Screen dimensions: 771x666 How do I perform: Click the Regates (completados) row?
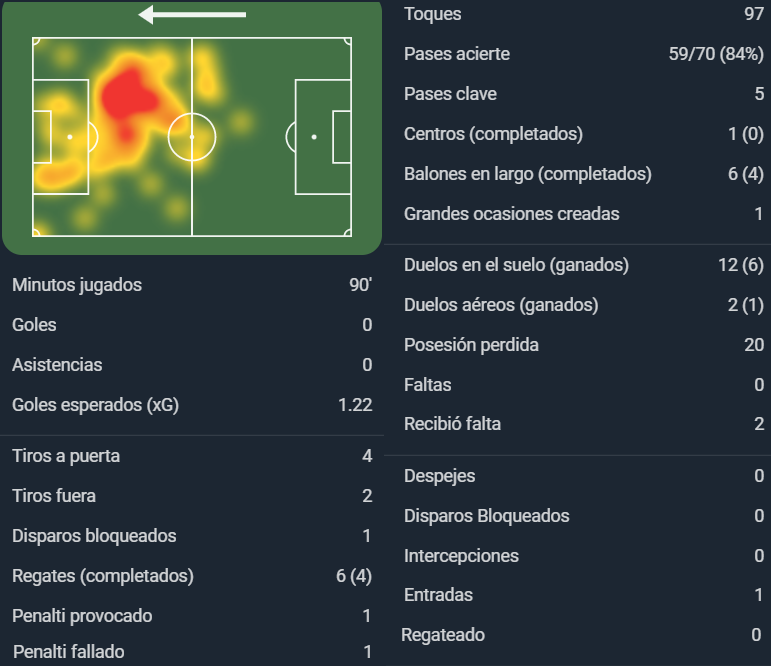[192, 576]
